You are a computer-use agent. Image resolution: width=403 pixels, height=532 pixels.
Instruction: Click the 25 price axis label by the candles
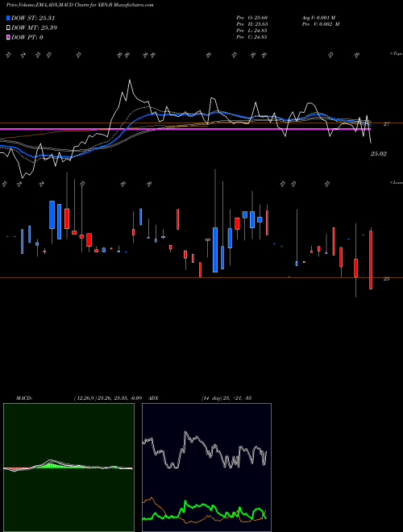pyautogui.click(x=386, y=279)
